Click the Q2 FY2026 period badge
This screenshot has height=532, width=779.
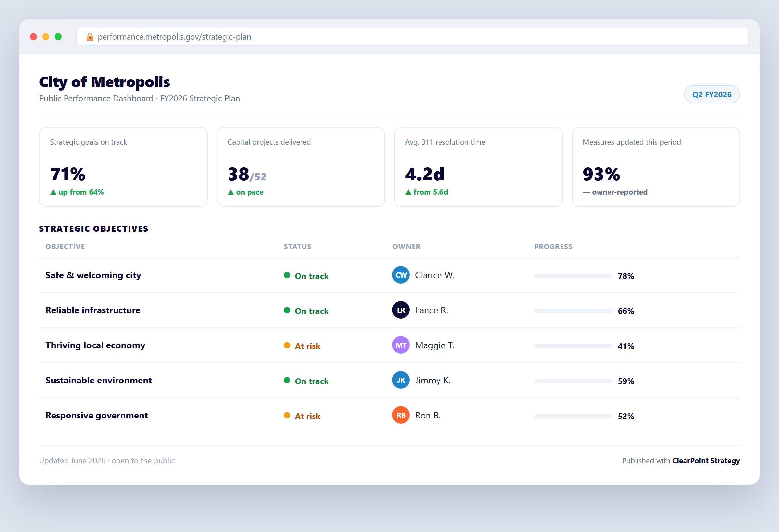click(x=711, y=94)
